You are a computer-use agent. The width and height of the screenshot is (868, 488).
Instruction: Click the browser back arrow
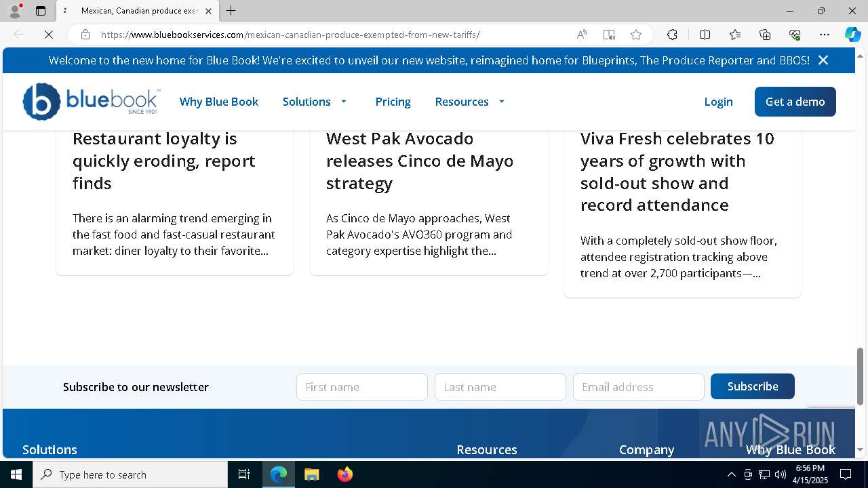click(19, 35)
